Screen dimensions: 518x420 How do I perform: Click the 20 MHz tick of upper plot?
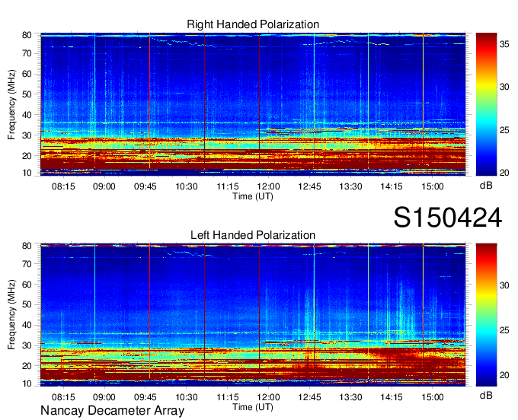(x=27, y=156)
